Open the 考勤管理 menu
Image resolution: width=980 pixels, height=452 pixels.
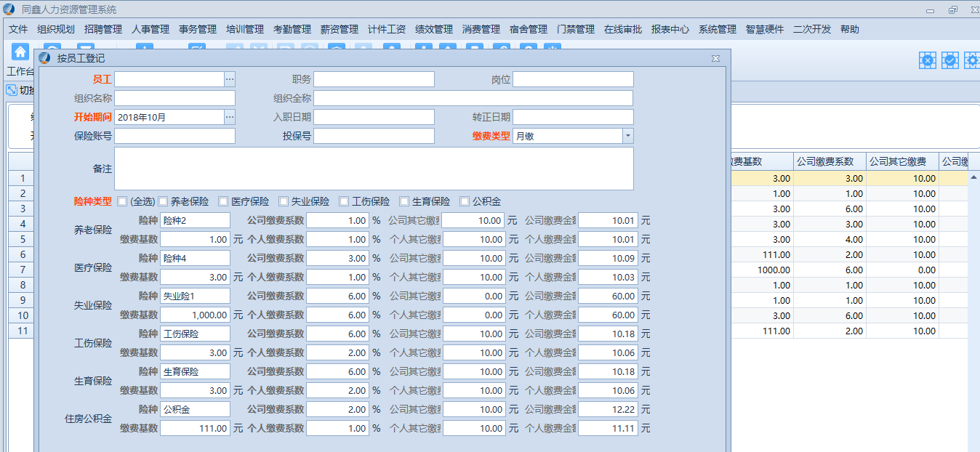coord(292,29)
